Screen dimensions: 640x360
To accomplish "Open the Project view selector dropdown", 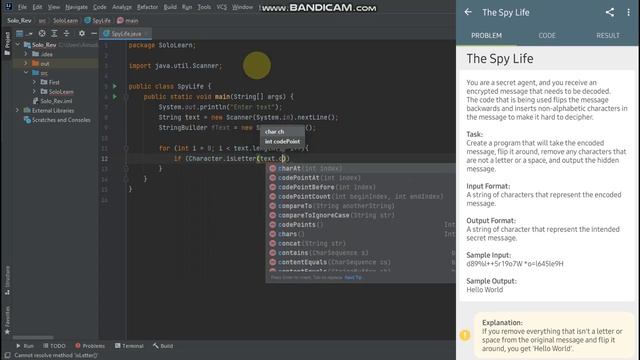I will tap(24, 33).
